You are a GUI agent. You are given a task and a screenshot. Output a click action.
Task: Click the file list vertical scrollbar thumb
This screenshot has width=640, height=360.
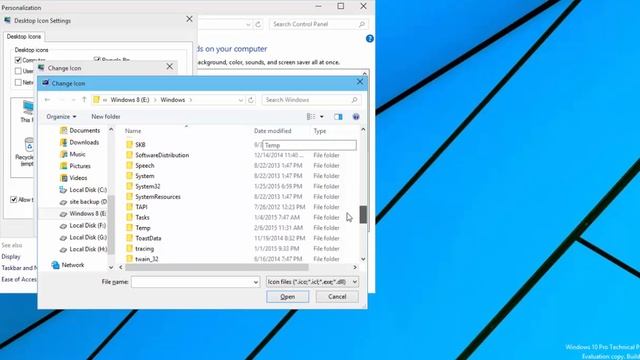pos(363,215)
